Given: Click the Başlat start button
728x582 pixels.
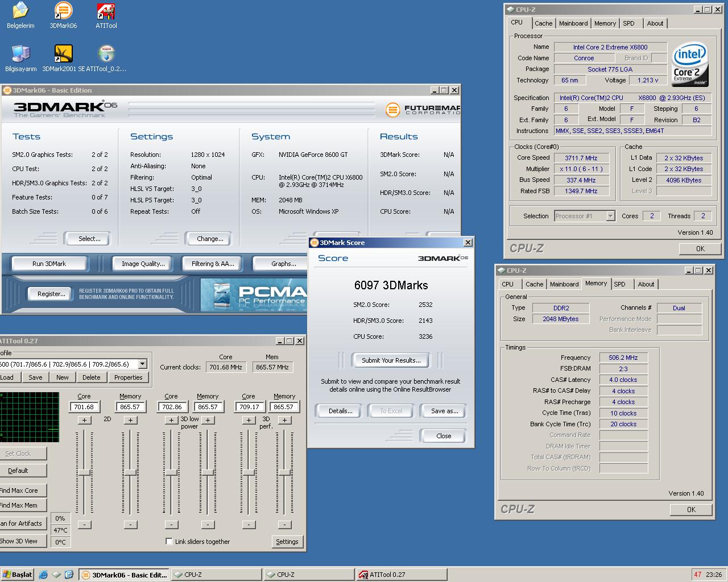Looking at the screenshot, I should coord(17,575).
